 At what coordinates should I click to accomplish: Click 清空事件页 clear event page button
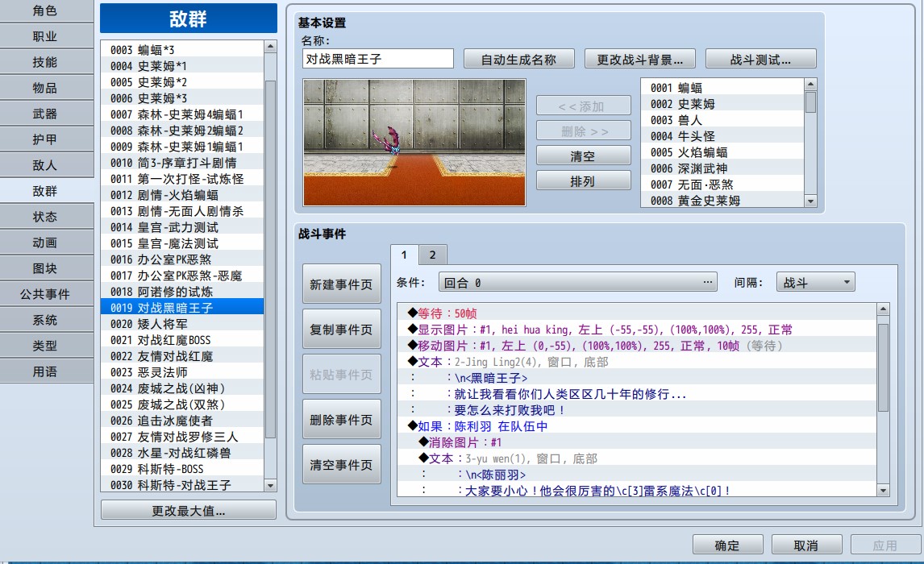[x=341, y=465]
